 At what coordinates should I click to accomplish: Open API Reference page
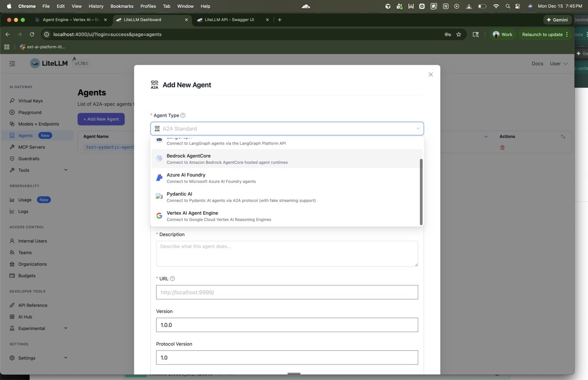tap(33, 305)
